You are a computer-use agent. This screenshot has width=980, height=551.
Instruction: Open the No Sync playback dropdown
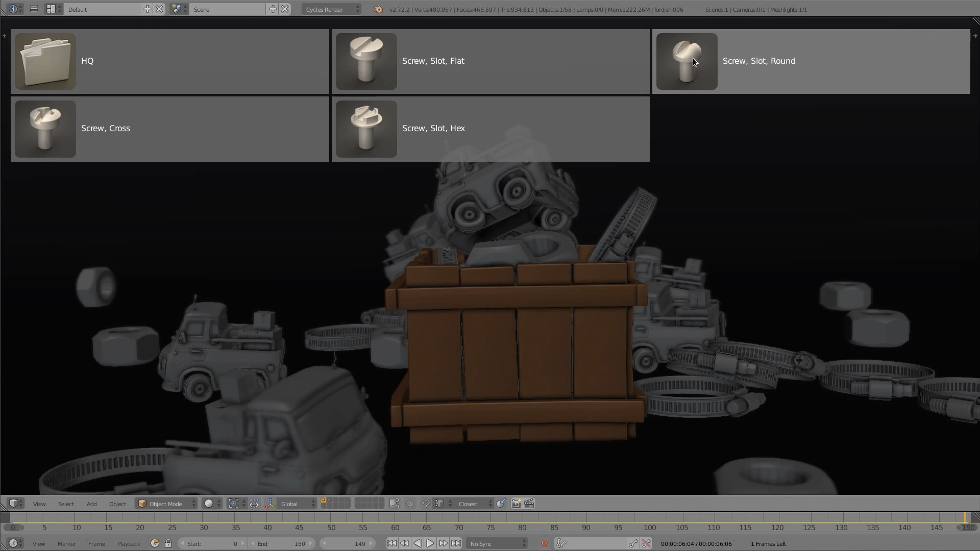tap(497, 543)
